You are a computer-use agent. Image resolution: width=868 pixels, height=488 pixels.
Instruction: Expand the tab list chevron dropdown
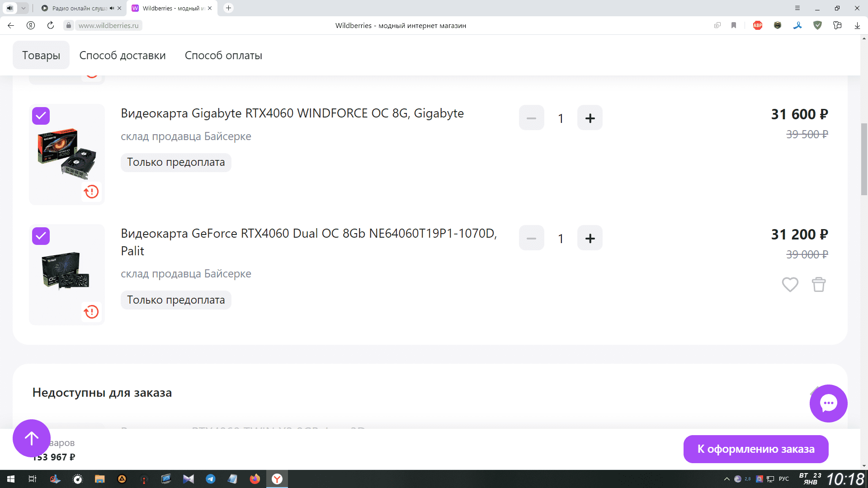23,8
